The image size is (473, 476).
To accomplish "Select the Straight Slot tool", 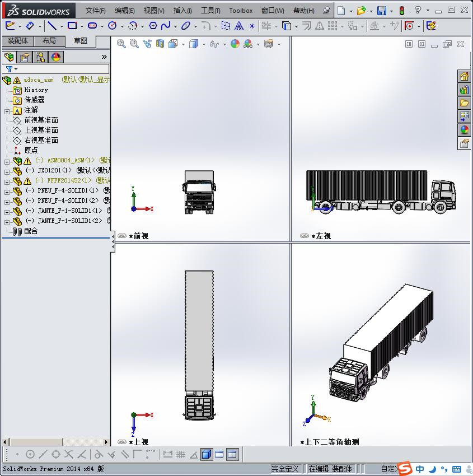I will coord(92,26).
